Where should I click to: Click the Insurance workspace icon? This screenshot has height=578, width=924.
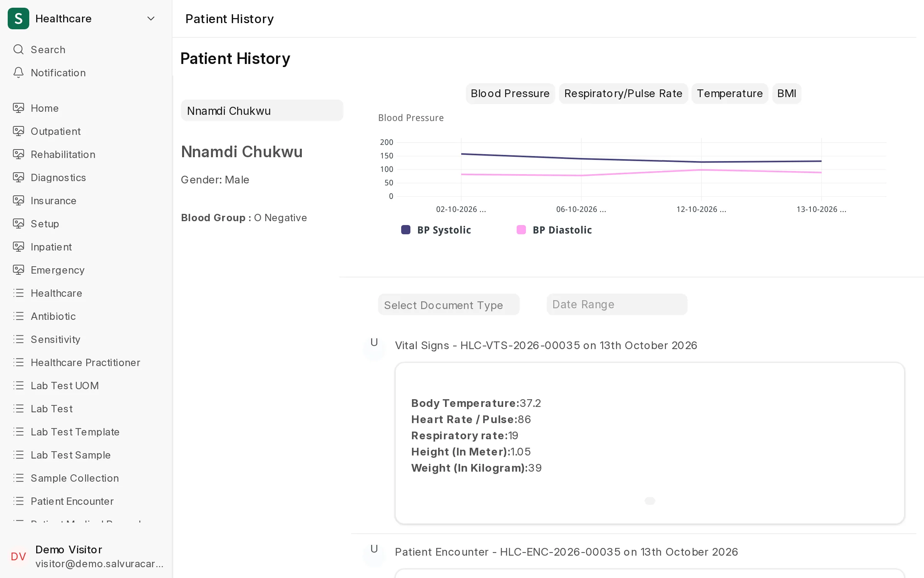tap(18, 201)
